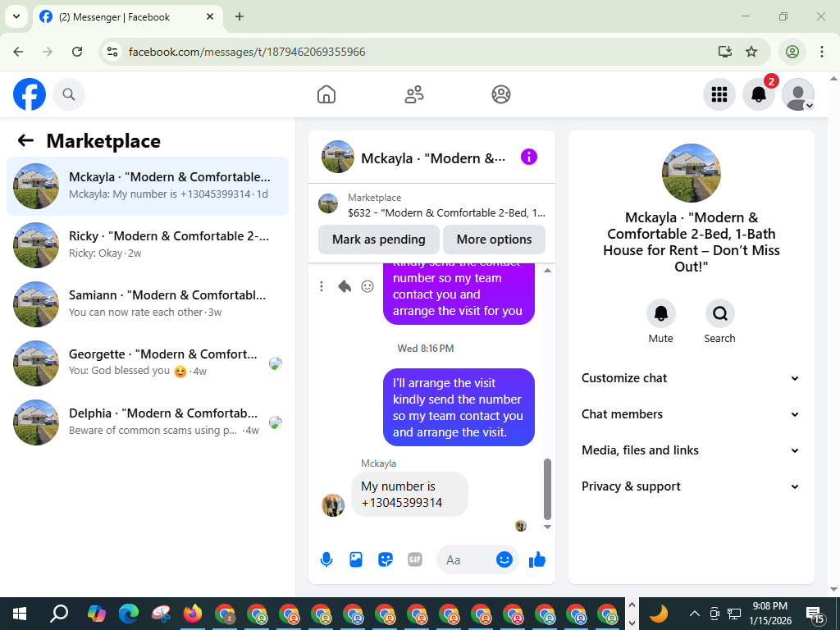The image size is (840, 630).
Task: Open tab search dropdown arrow
Action: click(x=16, y=16)
